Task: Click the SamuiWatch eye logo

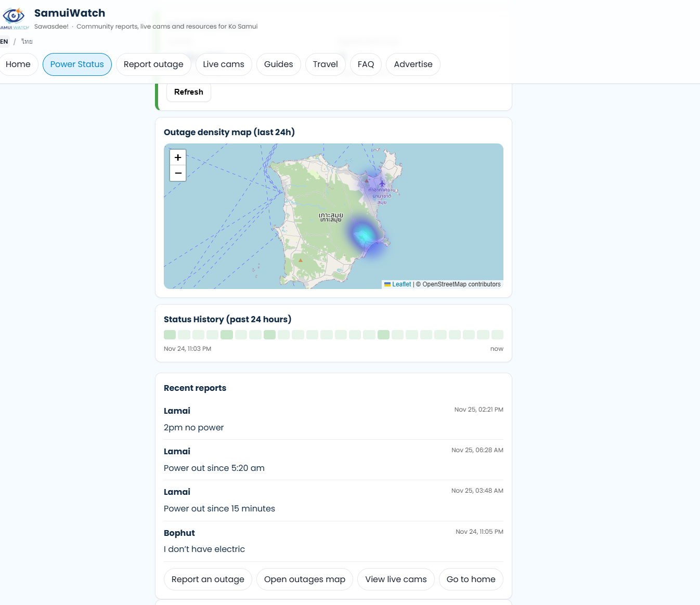Action: (14, 16)
